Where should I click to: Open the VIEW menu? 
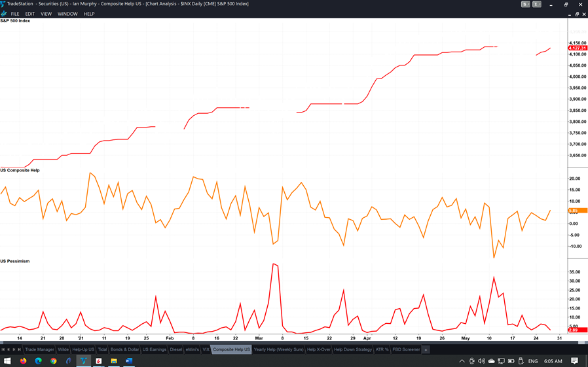[46, 14]
